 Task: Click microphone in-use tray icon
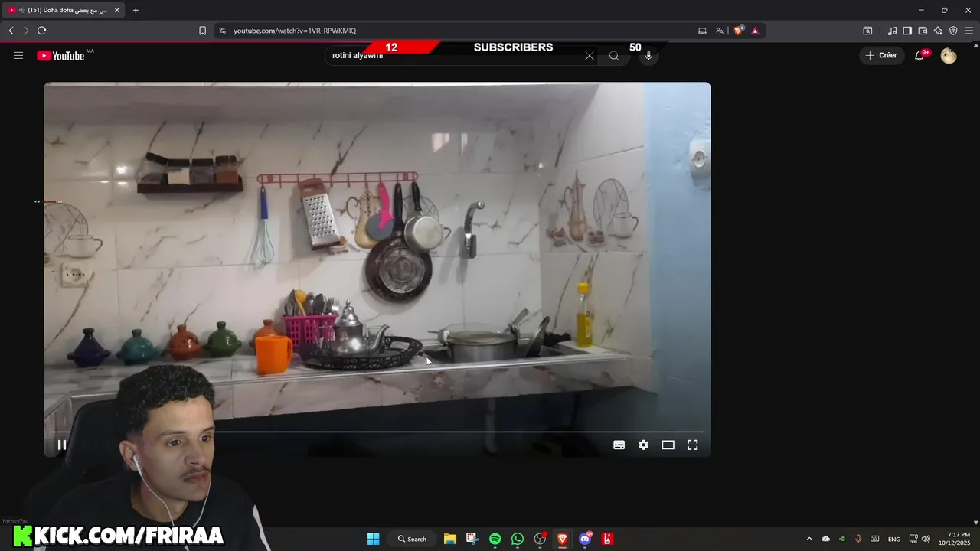pos(858,539)
